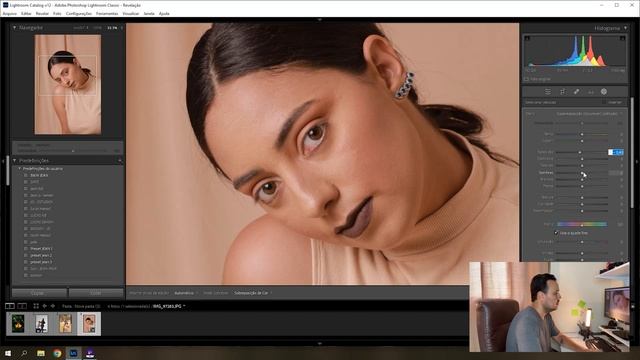
Task: Collapse Predefinições do usuário folder
Action: pos(19,169)
